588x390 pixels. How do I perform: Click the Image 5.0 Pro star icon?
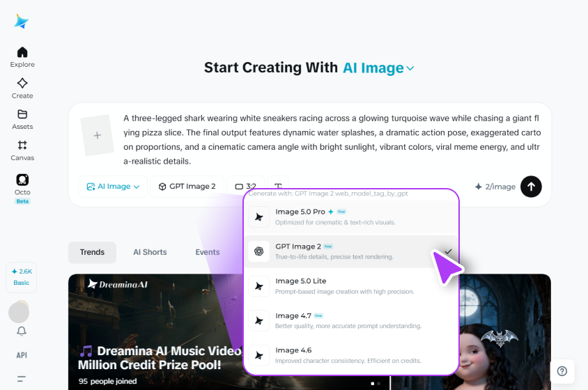tap(258, 217)
